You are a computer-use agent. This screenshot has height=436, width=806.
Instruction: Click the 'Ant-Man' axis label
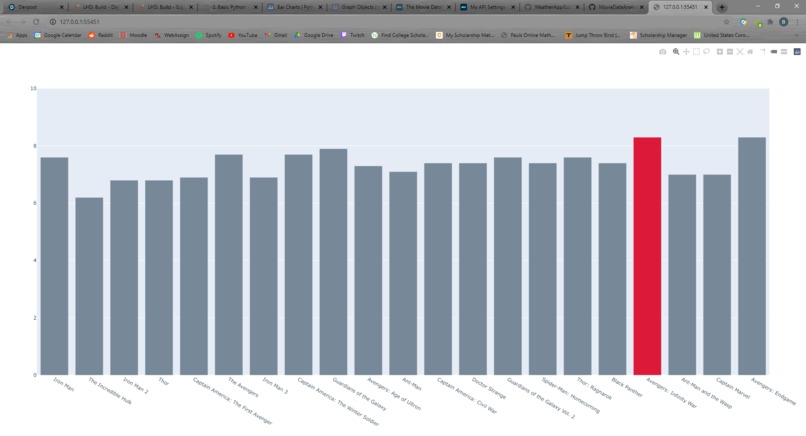coord(412,384)
